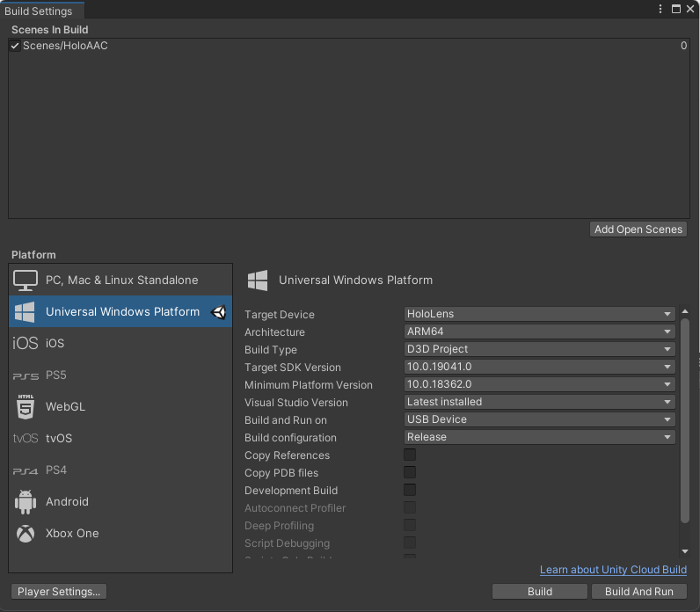Select the Scenes/HoloAAC scene row
Viewport: 700px width, 612px height.
click(349, 46)
